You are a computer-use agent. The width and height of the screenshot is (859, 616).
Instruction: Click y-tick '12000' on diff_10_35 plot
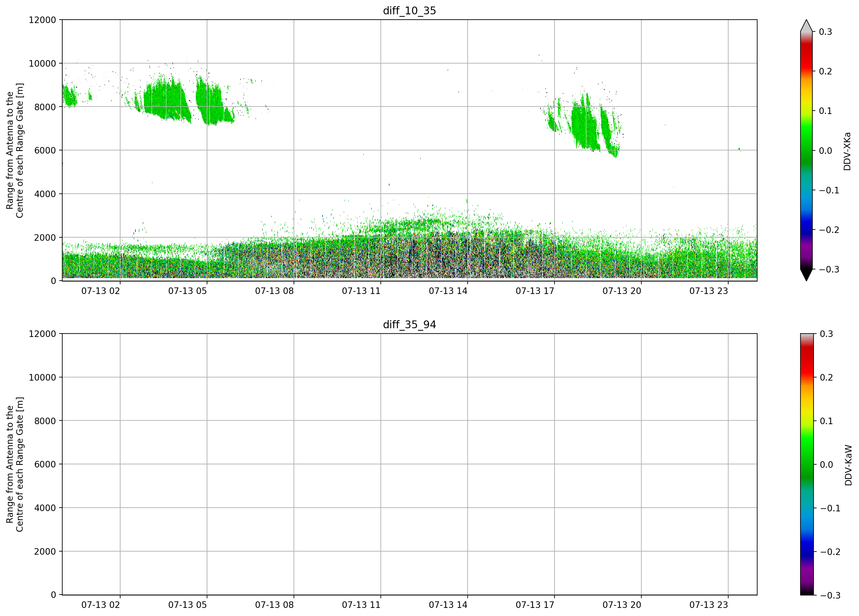[x=42, y=20]
